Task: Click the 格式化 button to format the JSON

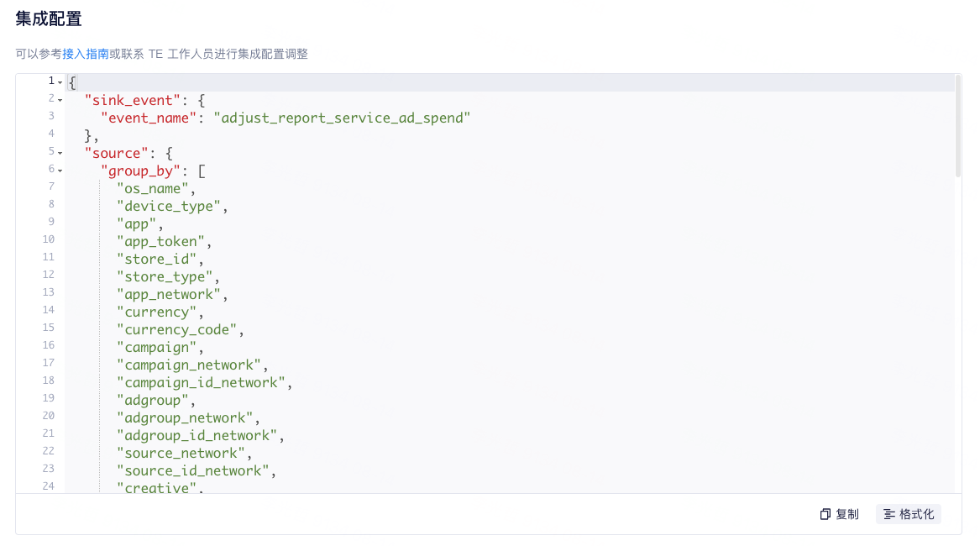Action: 909,513
